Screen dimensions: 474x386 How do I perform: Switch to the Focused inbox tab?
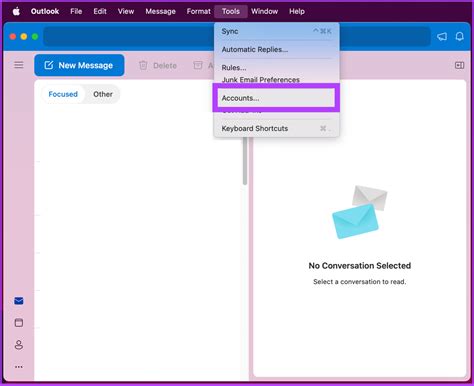(63, 94)
